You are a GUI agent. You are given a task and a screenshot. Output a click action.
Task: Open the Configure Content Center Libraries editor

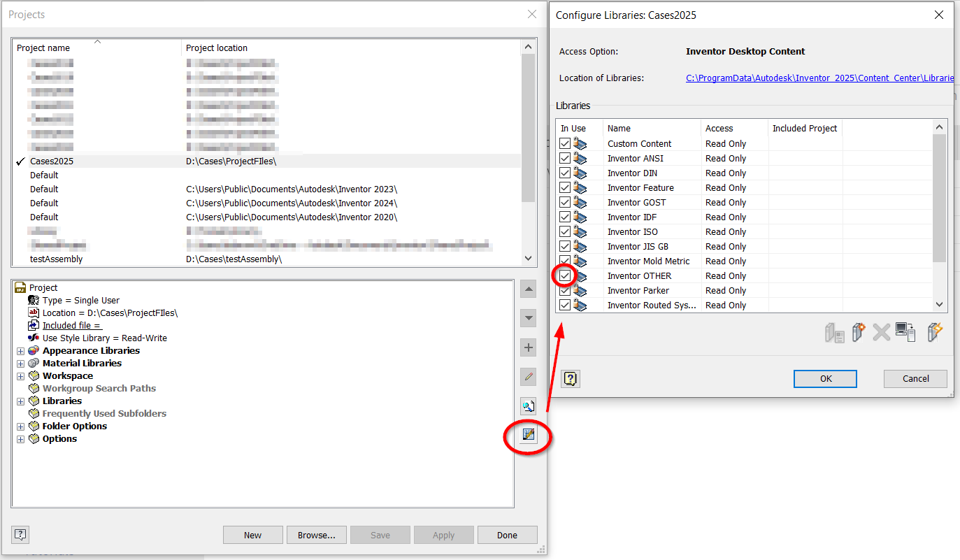528,435
